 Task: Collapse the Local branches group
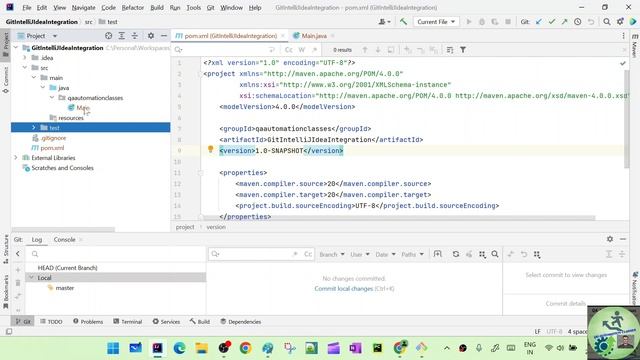(x=31, y=278)
